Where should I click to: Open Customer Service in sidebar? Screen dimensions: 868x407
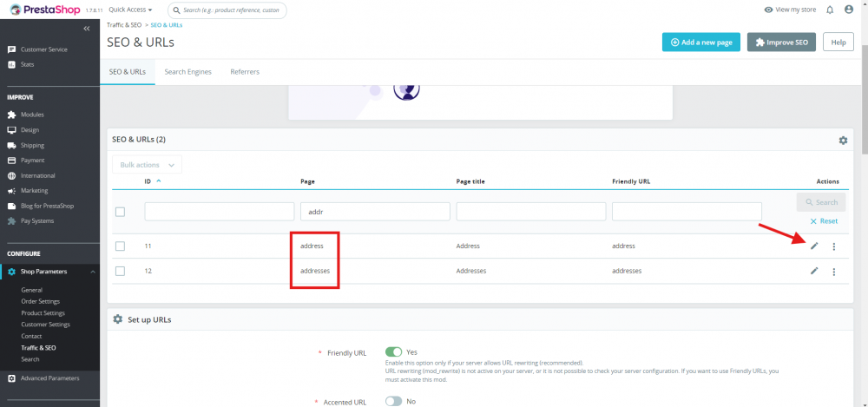coord(43,49)
